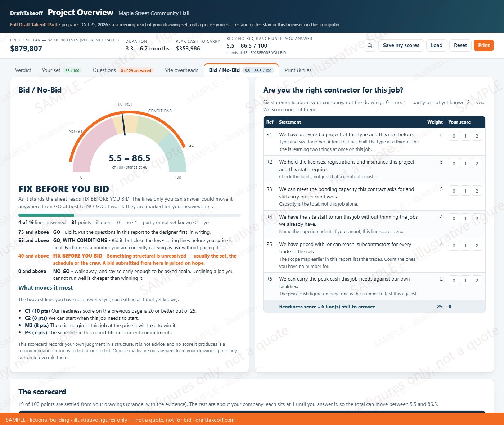Score R1 as 2
Image resolution: width=504 pixels, height=425 pixels.
point(477,136)
